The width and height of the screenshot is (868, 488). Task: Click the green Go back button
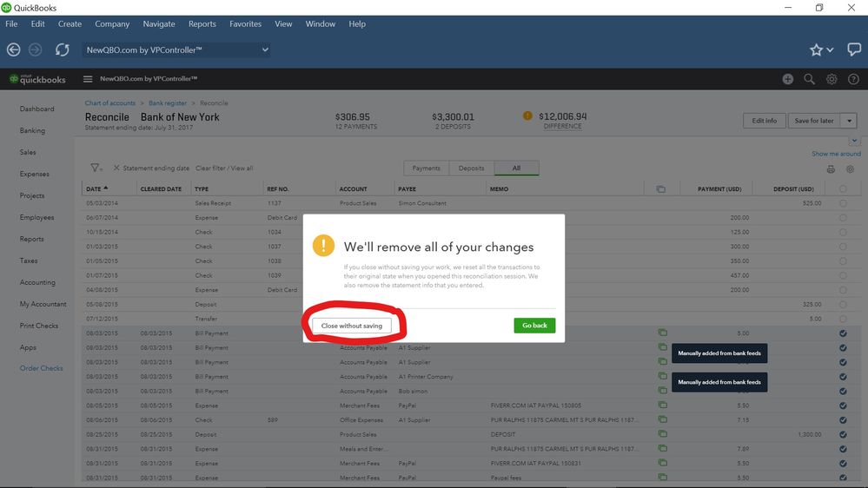pyautogui.click(x=534, y=326)
